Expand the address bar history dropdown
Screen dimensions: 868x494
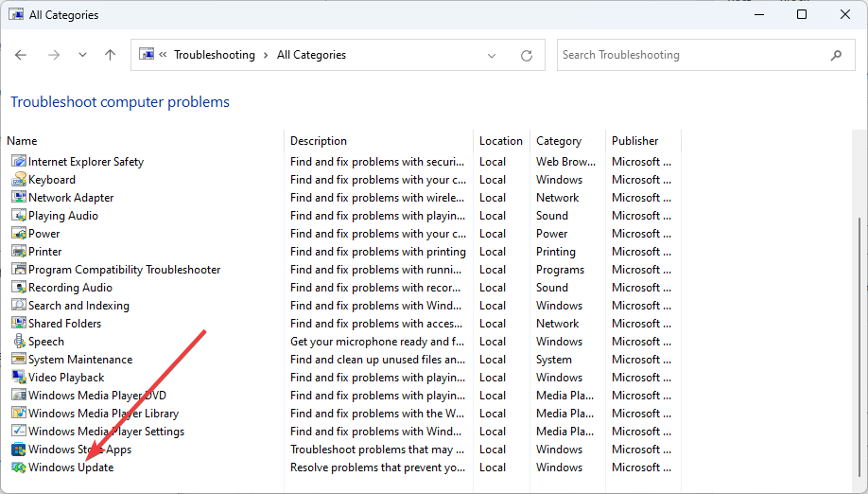click(x=492, y=56)
